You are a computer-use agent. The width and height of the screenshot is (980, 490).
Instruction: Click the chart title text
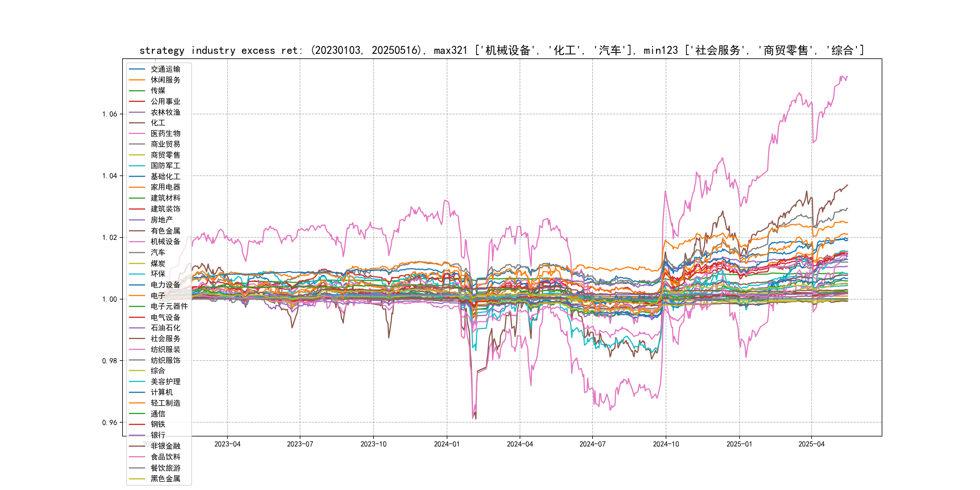coord(501,50)
